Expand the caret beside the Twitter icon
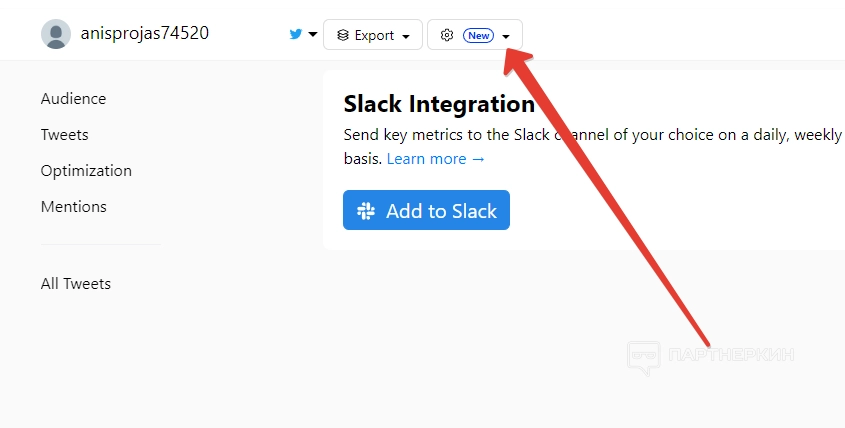This screenshot has height=428, width=845. (x=313, y=35)
